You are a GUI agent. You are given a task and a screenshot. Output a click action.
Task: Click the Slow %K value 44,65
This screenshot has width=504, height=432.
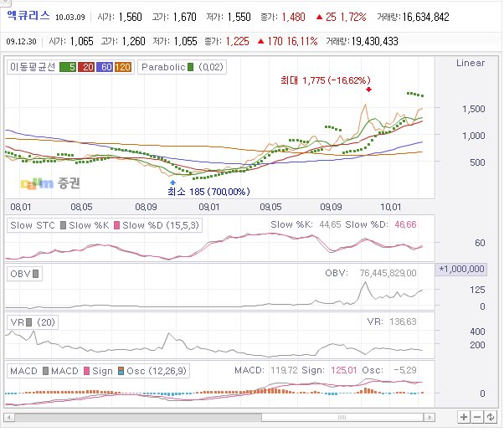pos(330,224)
